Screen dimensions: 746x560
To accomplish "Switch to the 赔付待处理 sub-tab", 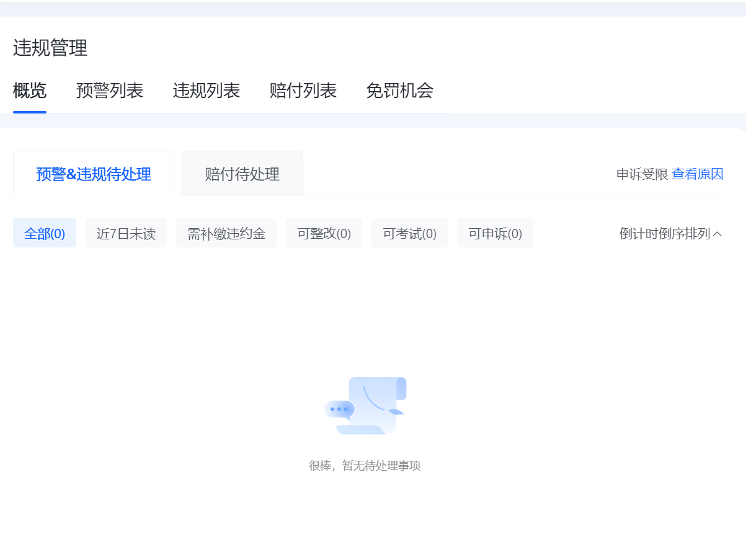I will click(242, 174).
